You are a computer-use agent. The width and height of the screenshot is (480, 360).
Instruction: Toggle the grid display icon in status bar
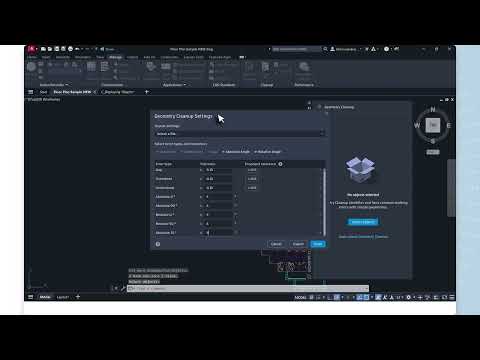pos(312,297)
